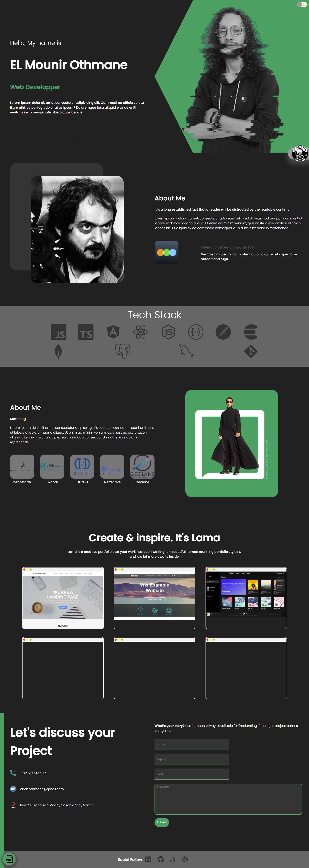Click the red location pin icon
This screenshot has height=868, width=309.
13,805
